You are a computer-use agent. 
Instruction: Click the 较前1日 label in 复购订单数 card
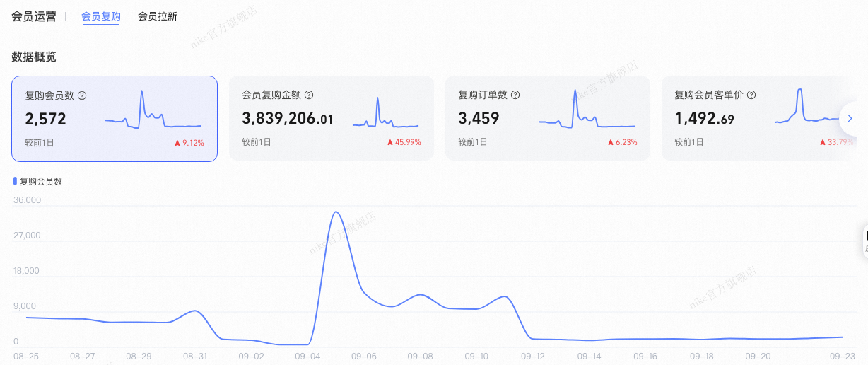tap(472, 142)
